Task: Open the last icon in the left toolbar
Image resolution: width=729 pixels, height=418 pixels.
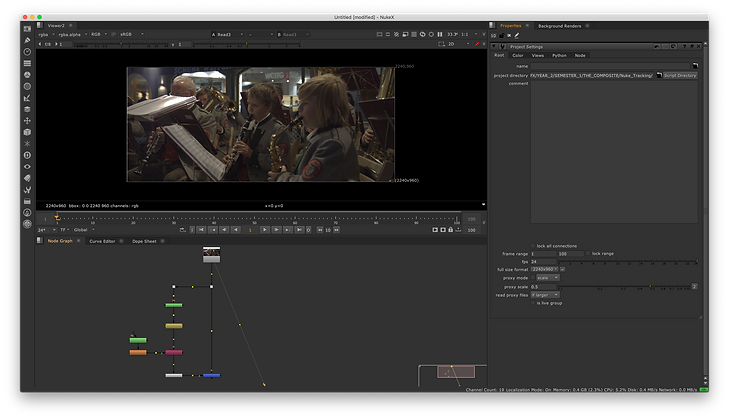Action: (x=27, y=224)
